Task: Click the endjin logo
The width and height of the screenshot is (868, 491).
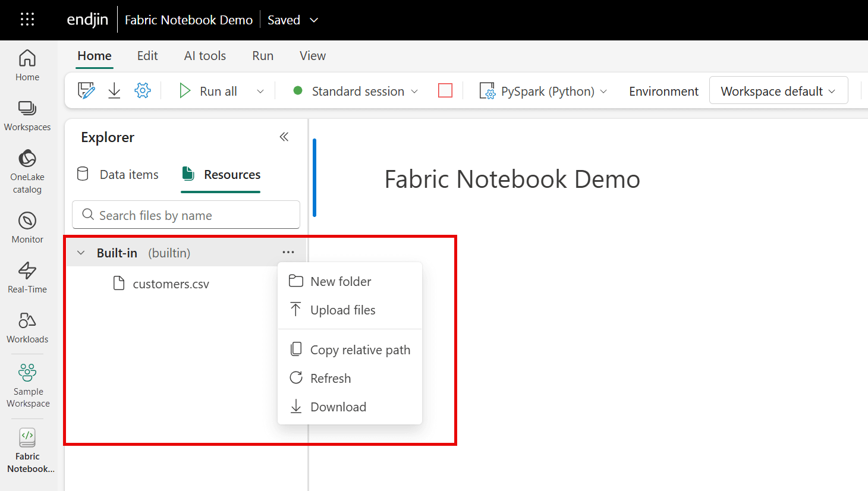Action: [87, 20]
